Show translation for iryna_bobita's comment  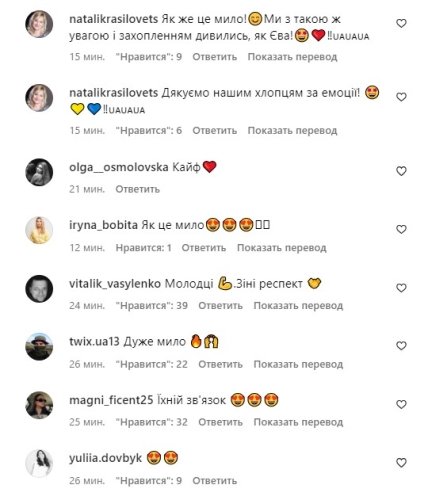tap(282, 248)
